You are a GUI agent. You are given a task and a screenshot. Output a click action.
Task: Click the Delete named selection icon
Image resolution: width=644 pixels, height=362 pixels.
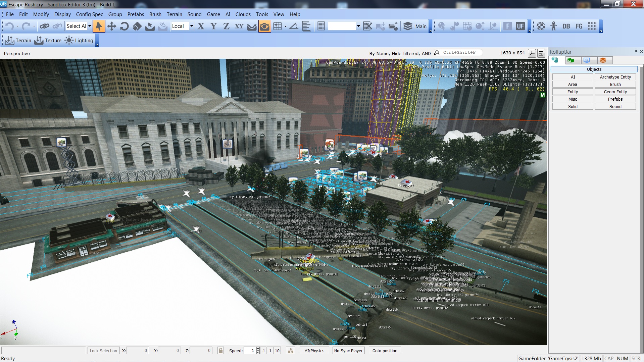(x=368, y=26)
